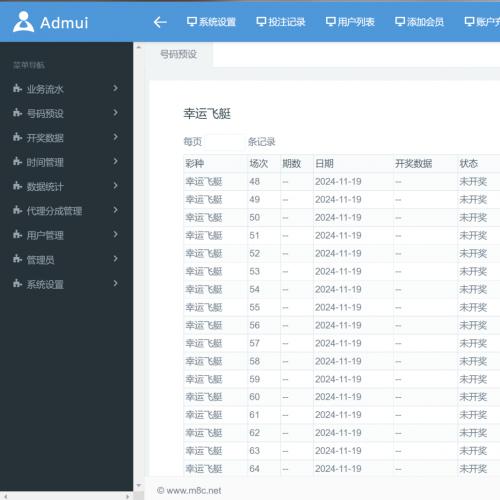Click the monitor icon beside 投注记录
The height and width of the screenshot is (500, 500).
pos(261,22)
